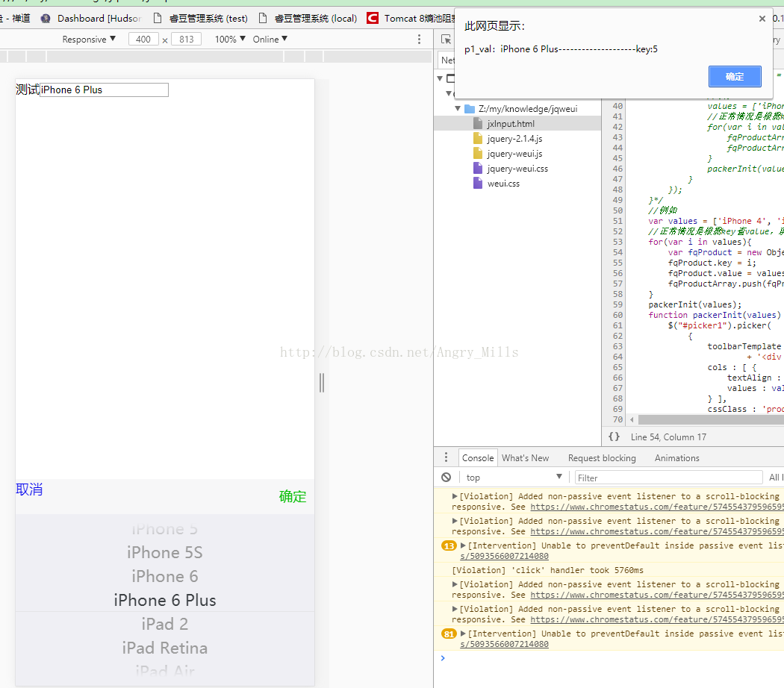This screenshot has height=688, width=784.
Task: Click the green 确定 in picker toolbar
Action: 293,497
